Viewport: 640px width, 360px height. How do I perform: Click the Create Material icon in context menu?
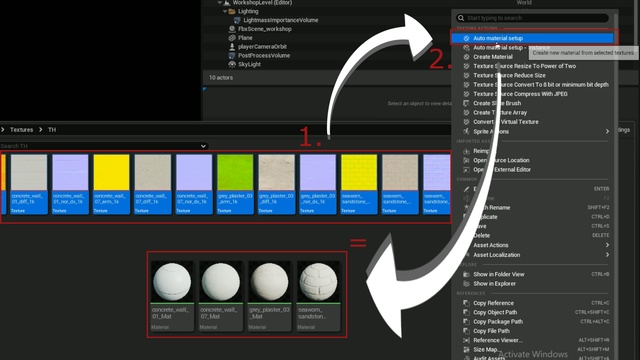[x=466, y=57]
